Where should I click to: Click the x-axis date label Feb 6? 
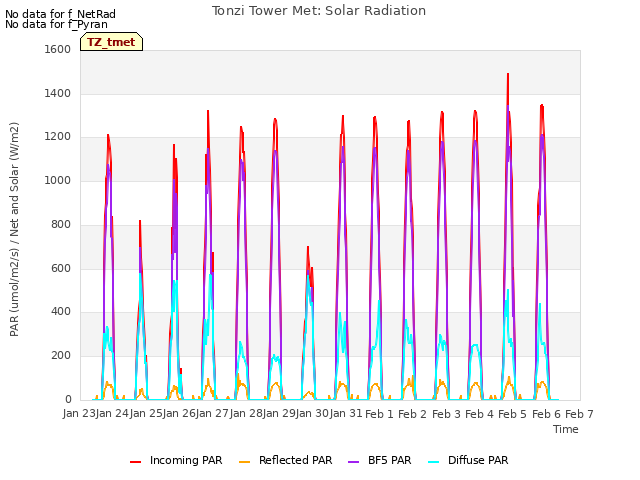click(x=546, y=414)
